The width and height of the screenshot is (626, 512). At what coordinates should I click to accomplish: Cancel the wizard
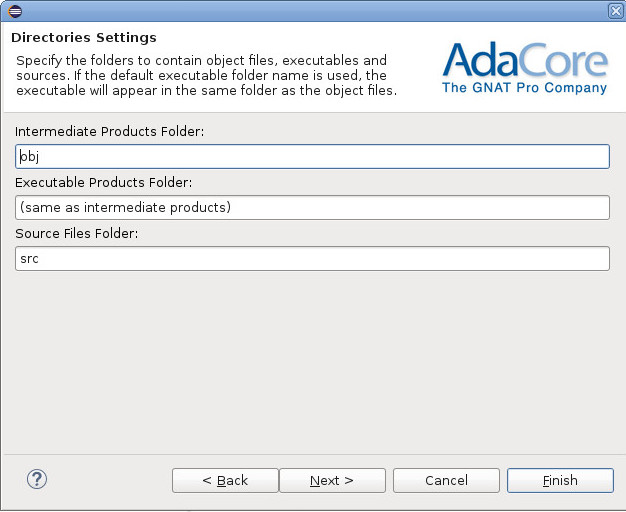click(446, 481)
